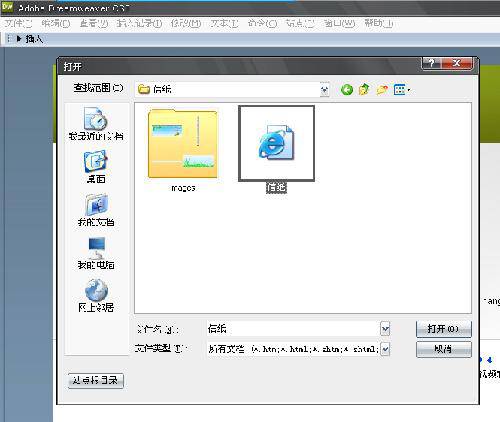Expand the look-in folder dropdown
Viewport: 500px width, 422px height.
click(324, 89)
